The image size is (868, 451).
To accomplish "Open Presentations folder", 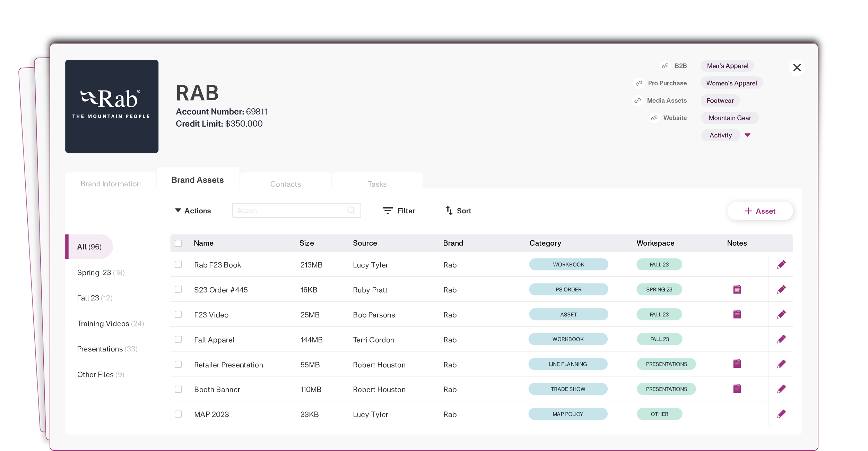I will [x=107, y=349].
